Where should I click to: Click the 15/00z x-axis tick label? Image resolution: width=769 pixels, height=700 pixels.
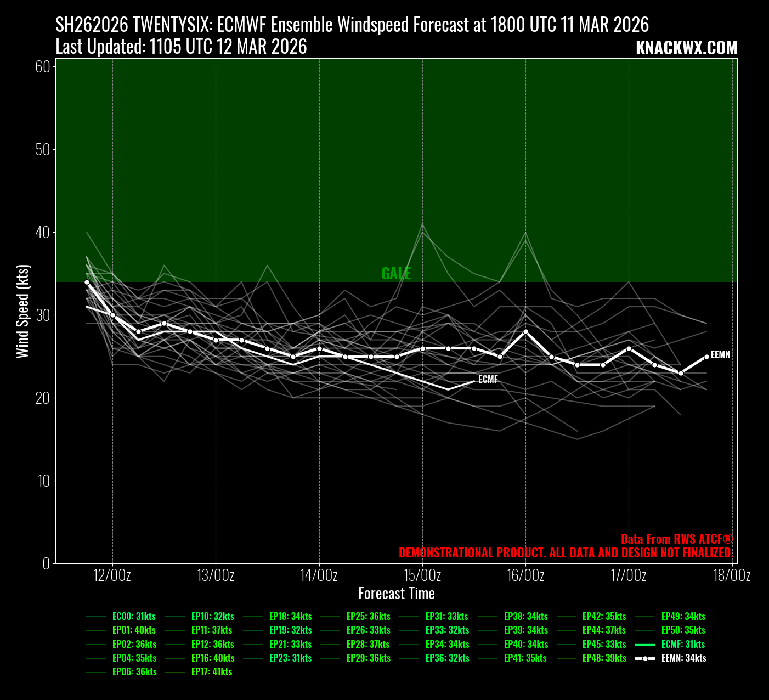422,575
